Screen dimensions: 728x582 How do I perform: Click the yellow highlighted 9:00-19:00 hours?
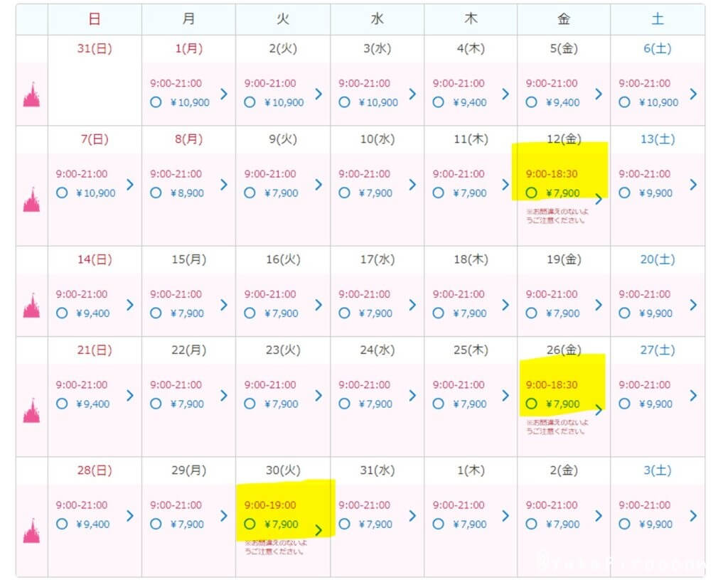[x=269, y=505]
